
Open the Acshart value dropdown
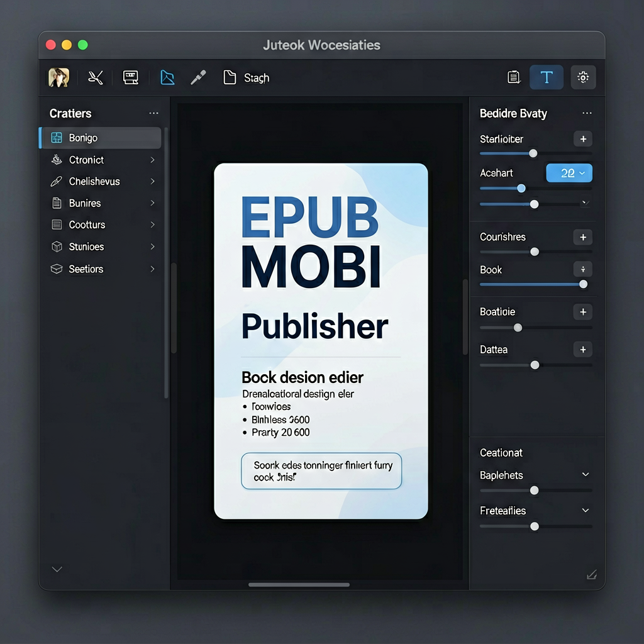[x=569, y=173]
